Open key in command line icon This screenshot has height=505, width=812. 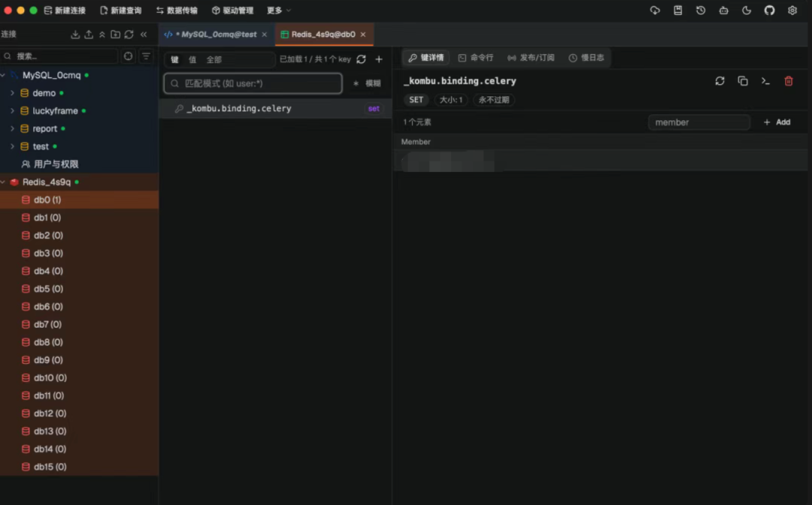tap(765, 81)
